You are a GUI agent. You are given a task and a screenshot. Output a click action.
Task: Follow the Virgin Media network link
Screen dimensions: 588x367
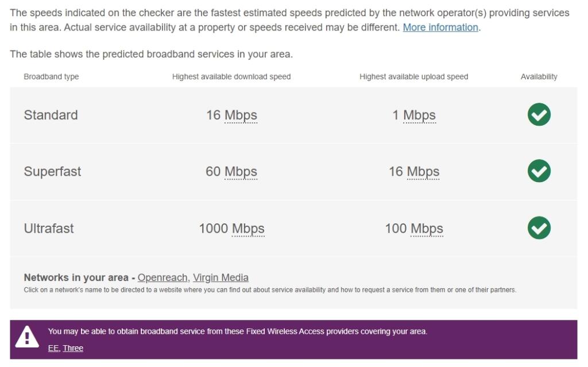(220, 278)
